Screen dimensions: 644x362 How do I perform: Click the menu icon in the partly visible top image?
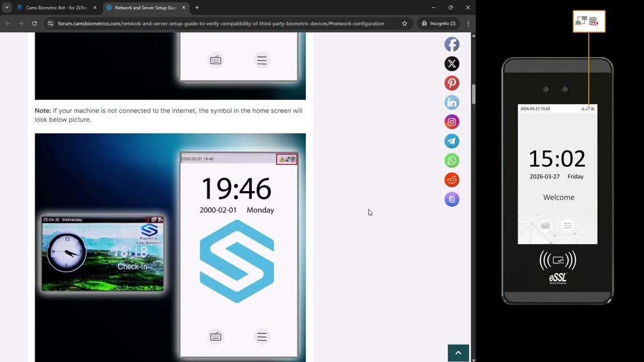tap(262, 60)
